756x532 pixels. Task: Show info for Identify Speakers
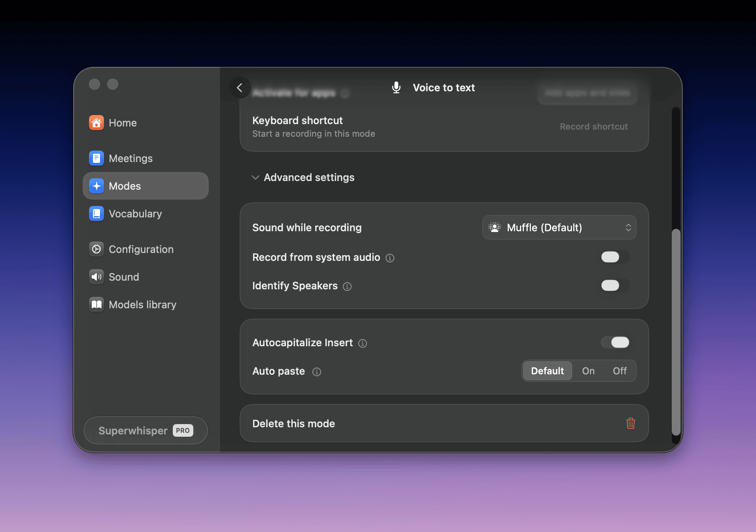[347, 287]
